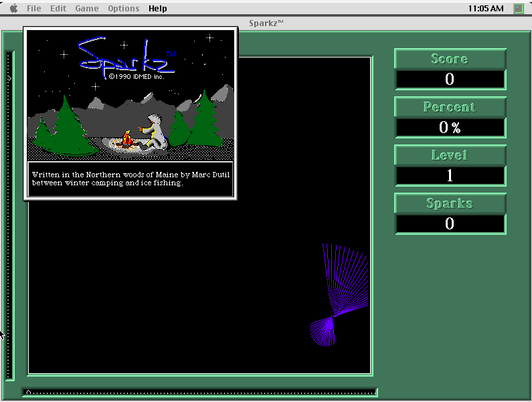This screenshot has height=402, width=532.
Task: Click the Sparkz window title bar
Action: pyautogui.click(x=266, y=23)
